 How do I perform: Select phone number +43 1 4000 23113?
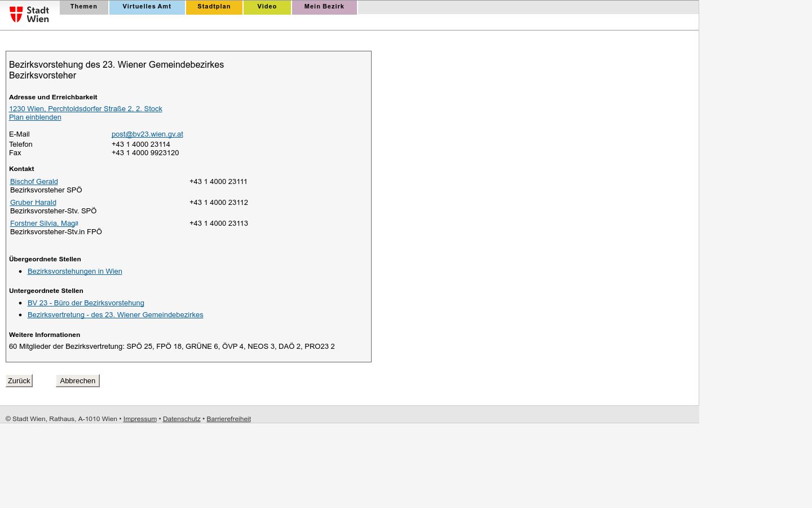219,224
